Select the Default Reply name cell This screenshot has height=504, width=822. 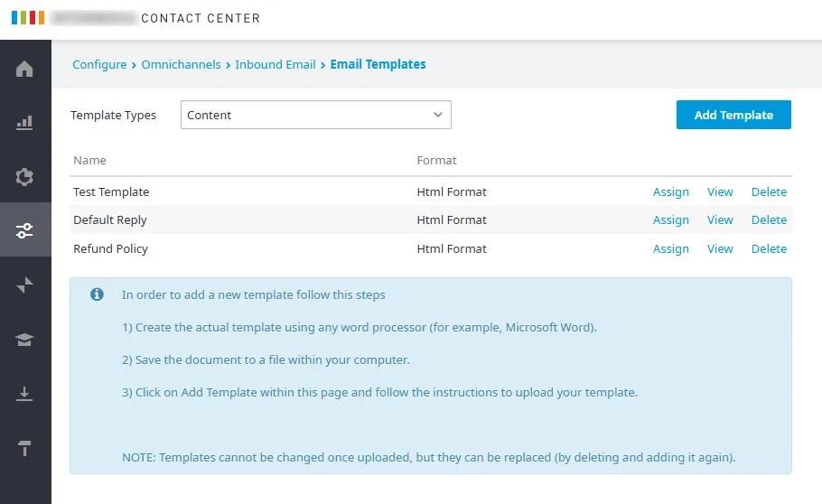(110, 220)
